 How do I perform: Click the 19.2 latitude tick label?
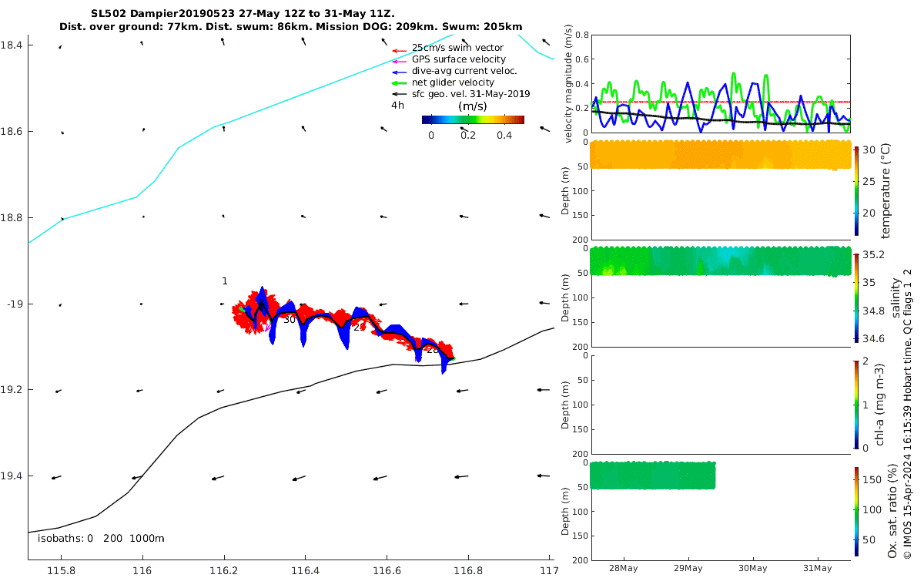(12, 390)
